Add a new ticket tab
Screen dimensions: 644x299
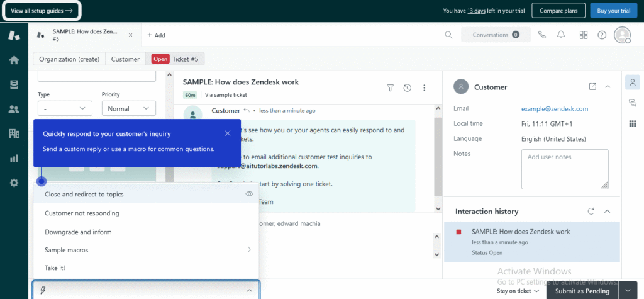click(x=156, y=35)
